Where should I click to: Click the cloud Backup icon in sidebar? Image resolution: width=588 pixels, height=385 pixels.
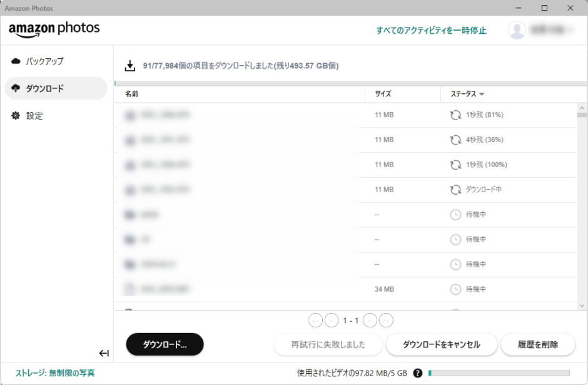coord(16,61)
